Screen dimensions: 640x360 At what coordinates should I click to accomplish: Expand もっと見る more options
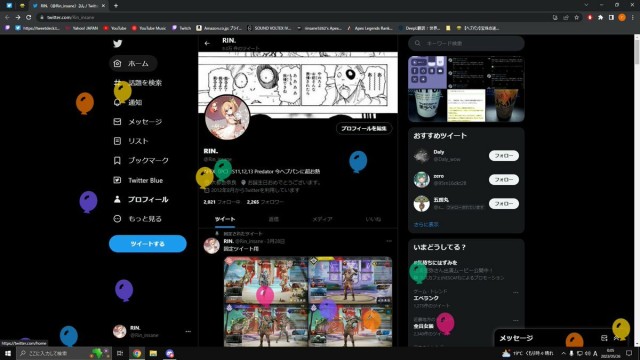tap(137, 219)
